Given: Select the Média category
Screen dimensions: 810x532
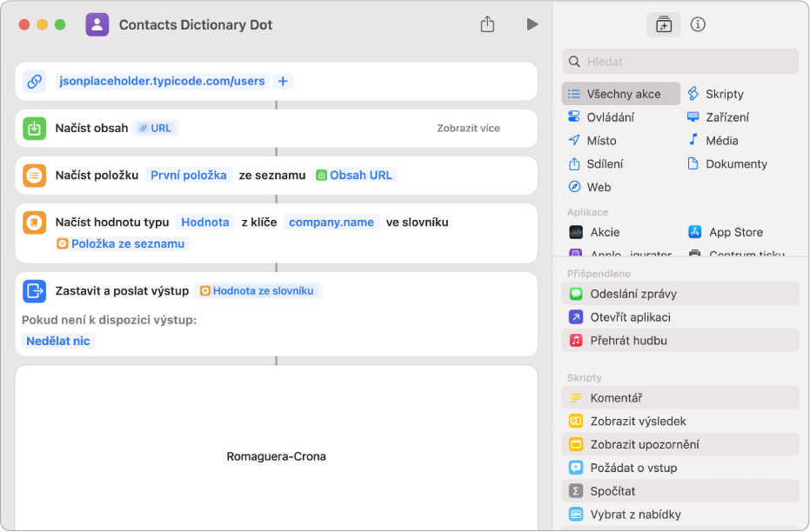Looking at the screenshot, I should [x=721, y=140].
